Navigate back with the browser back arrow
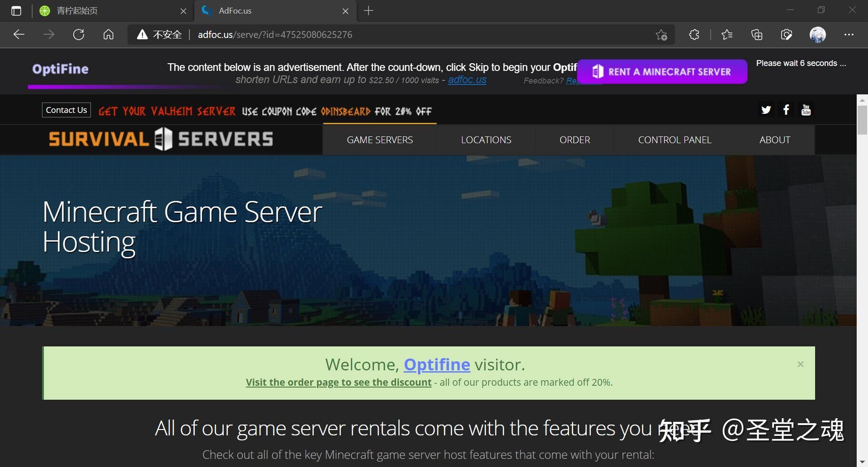This screenshot has height=467, width=868. [x=19, y=34]
